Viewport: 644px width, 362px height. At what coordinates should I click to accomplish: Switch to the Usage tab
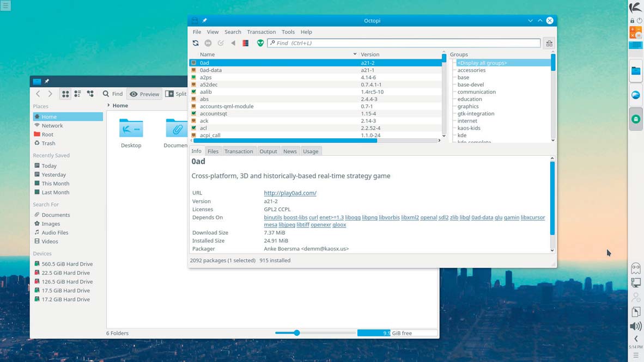(311, 151)
